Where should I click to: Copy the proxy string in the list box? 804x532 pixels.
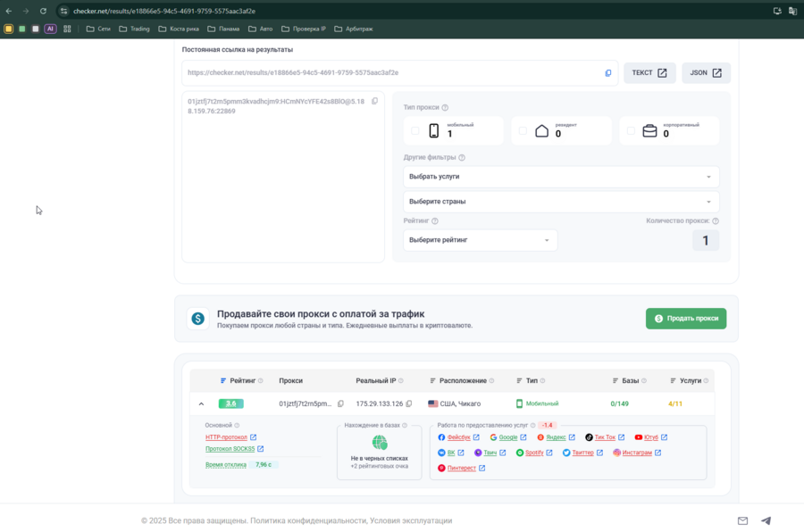pos(374,101)
